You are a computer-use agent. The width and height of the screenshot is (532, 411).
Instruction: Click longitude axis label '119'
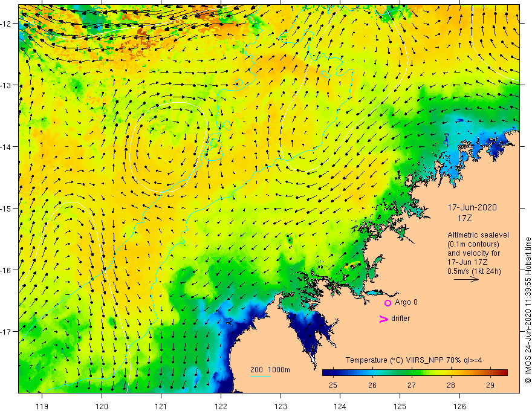pos(42,406)
